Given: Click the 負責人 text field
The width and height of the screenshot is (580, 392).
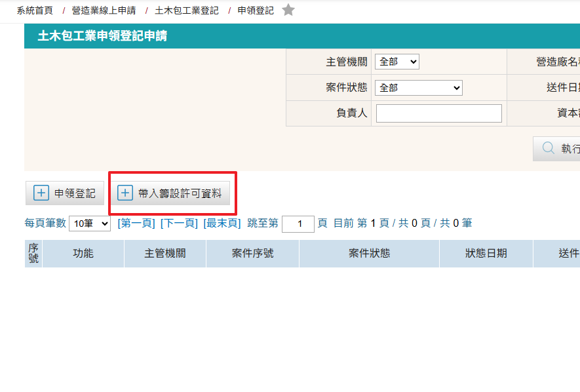Looking at the screenshot, I should tap(438, 113).
